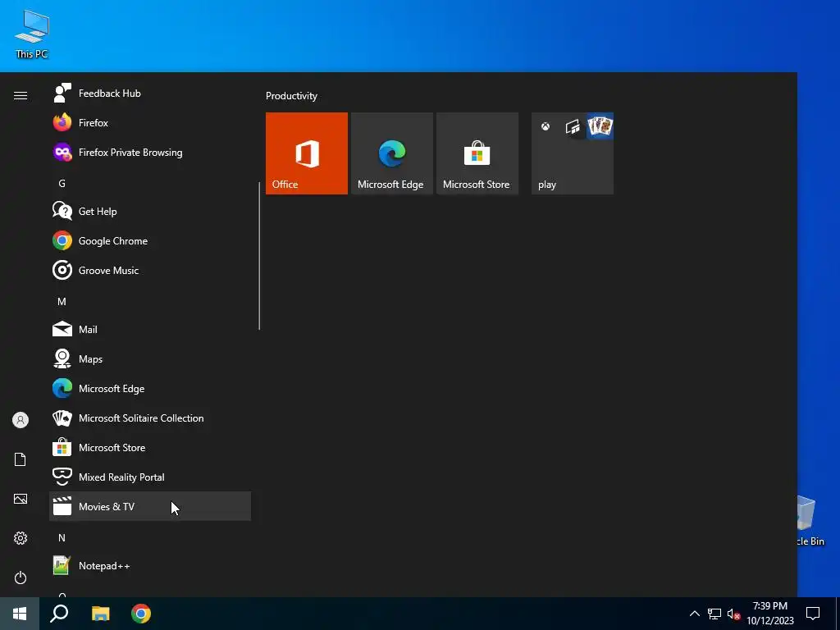Open Pictures from the Start sidebar

click(x=21, y=499)
